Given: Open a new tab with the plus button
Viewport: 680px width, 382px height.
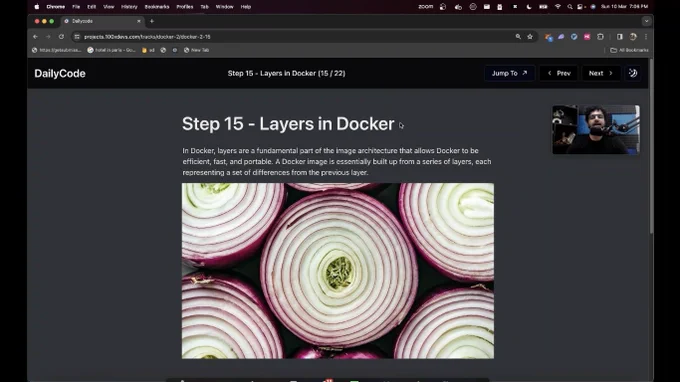Looking at the screenshot, I should 152,21.
